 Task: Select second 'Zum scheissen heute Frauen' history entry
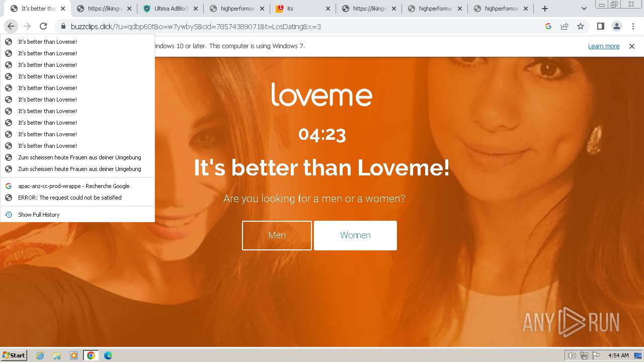click(77, 169)
